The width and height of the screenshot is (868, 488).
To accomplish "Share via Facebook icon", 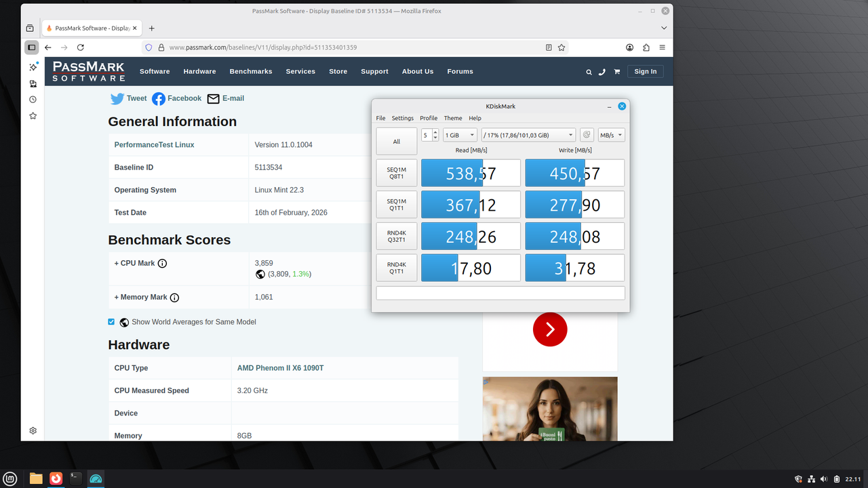I will coord(159,99).
